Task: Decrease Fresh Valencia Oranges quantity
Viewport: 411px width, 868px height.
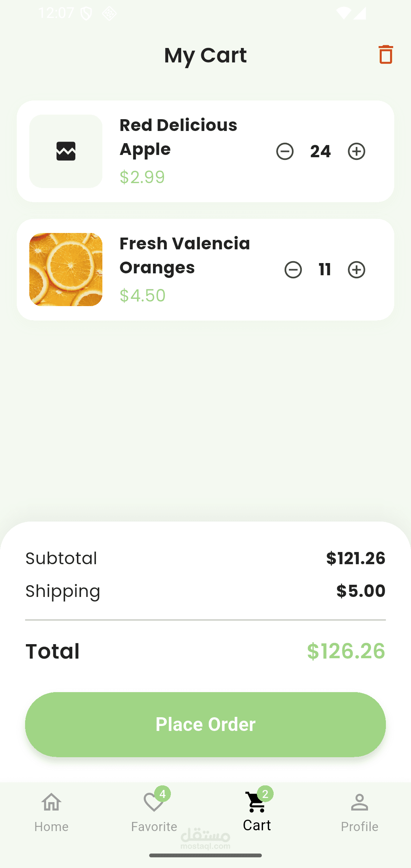Action: click(x=293, y=270)
